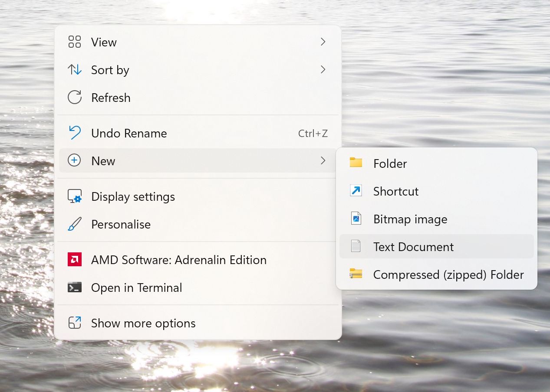Create a Compressed (zipped) Folder
Screen dimensions: 550x392
[x=437, y=274]
